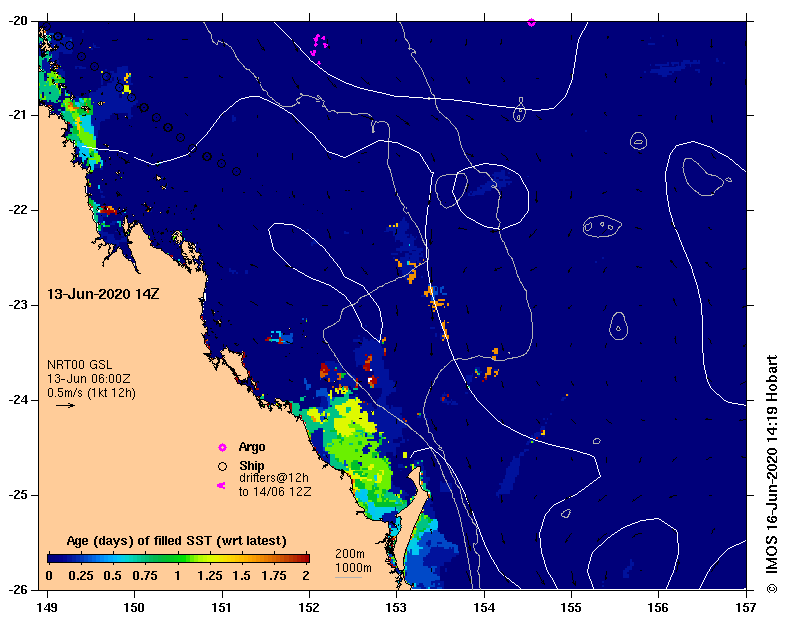Click the 'Ship' legend label

tap(252, 466)
